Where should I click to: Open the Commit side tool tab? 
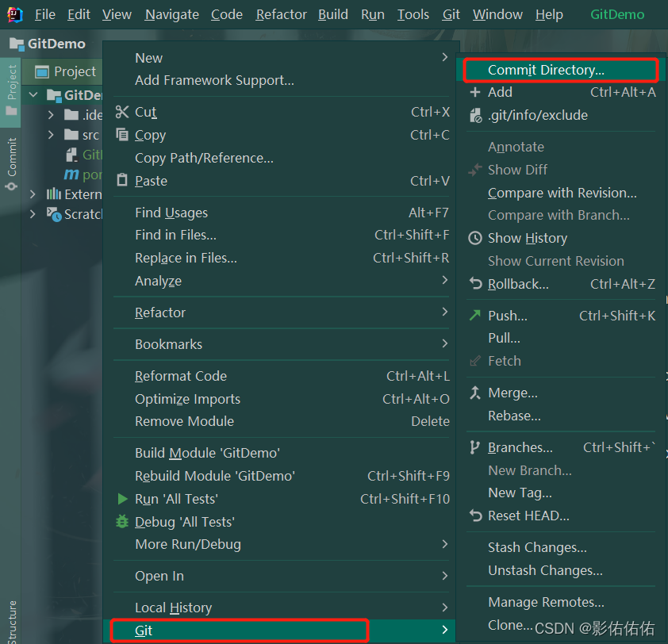(x=11, y=163)
